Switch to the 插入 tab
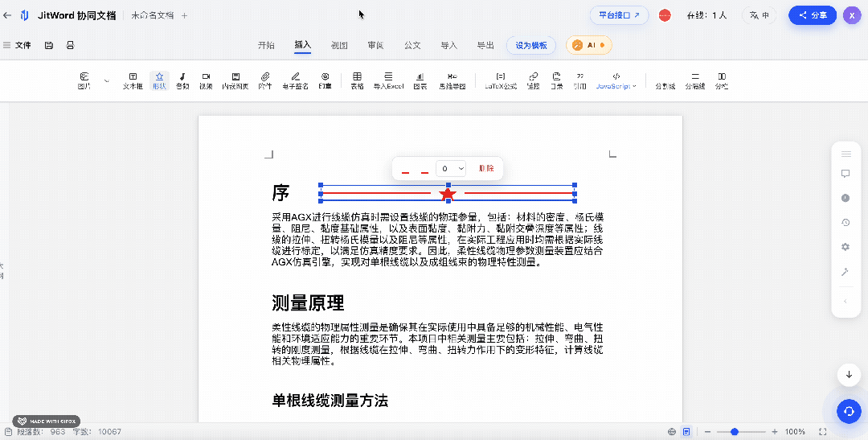 [303, 45]
